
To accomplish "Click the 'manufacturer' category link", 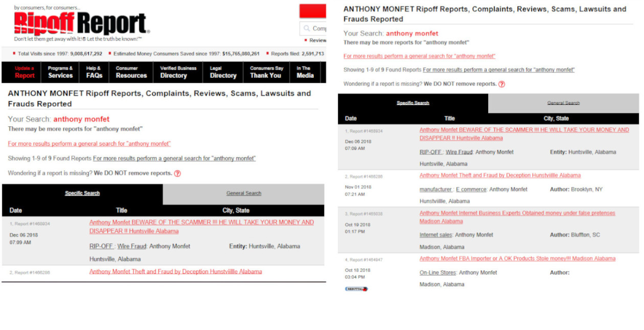I will coord(435,190).
